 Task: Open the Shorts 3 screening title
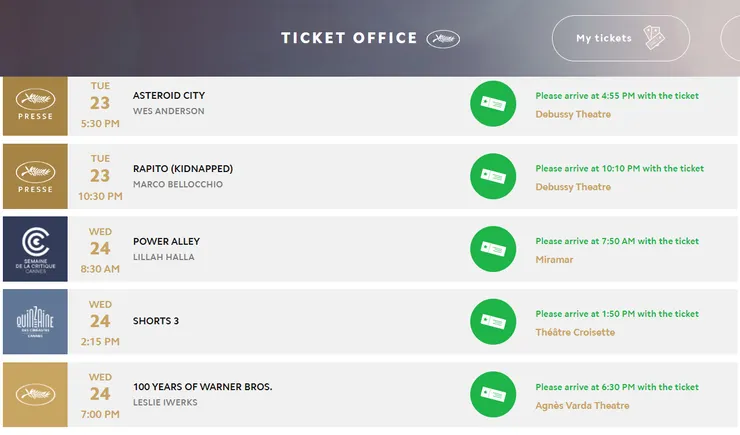click(156, 321)
